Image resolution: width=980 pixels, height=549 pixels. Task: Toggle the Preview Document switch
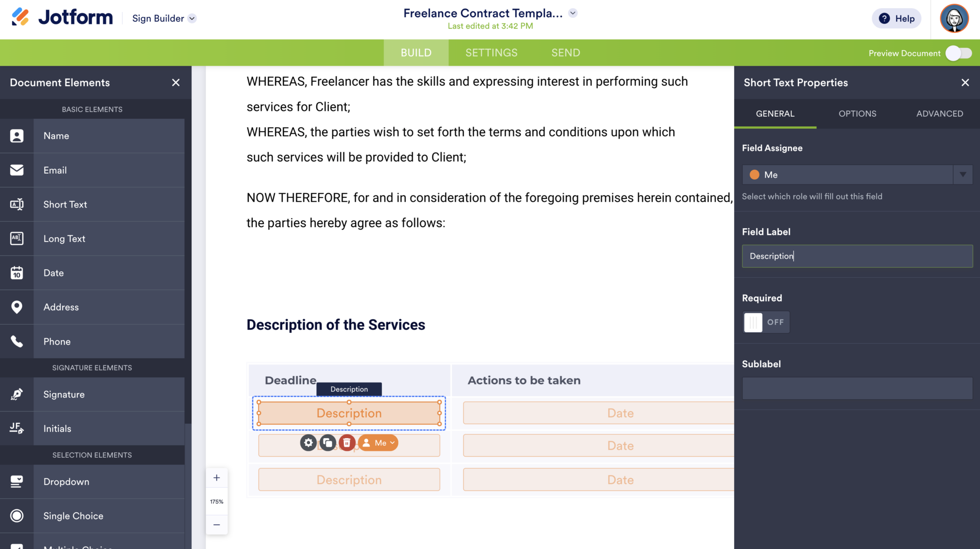[958, 53]
